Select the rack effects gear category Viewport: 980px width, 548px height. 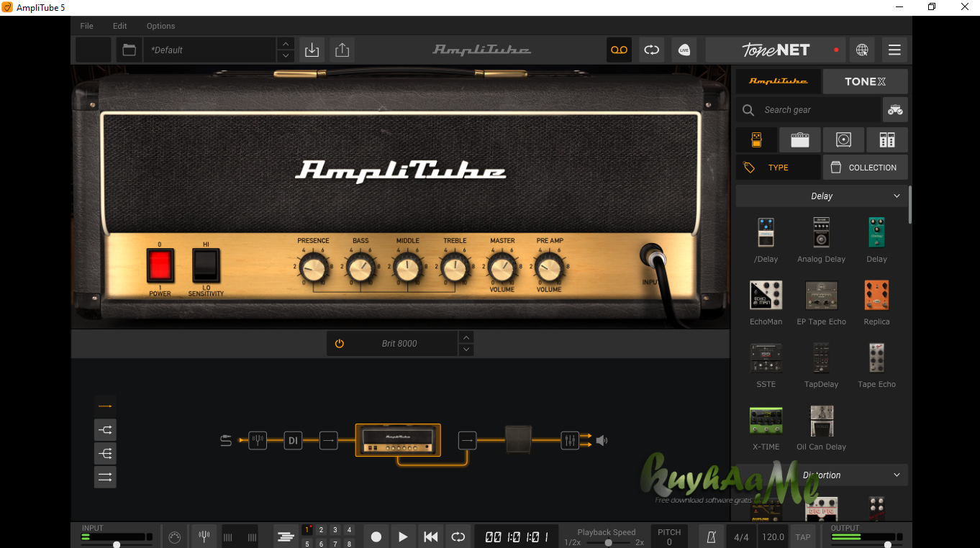887,140
